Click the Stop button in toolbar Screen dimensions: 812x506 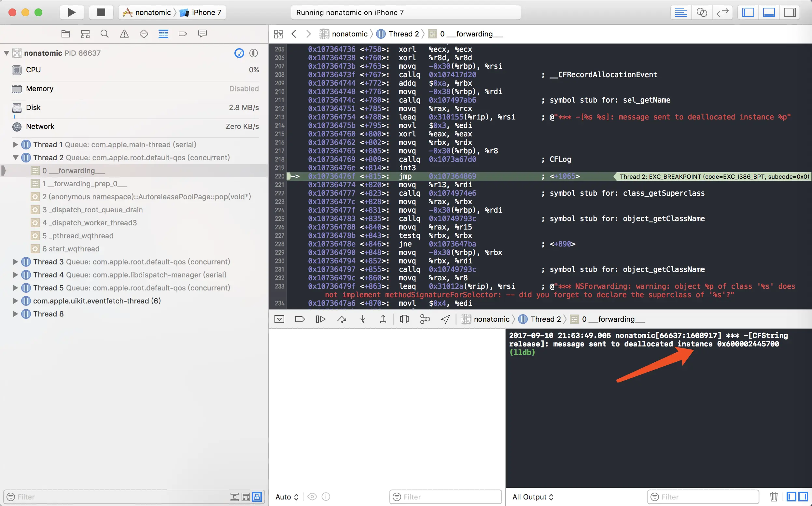tap(101, 12)
